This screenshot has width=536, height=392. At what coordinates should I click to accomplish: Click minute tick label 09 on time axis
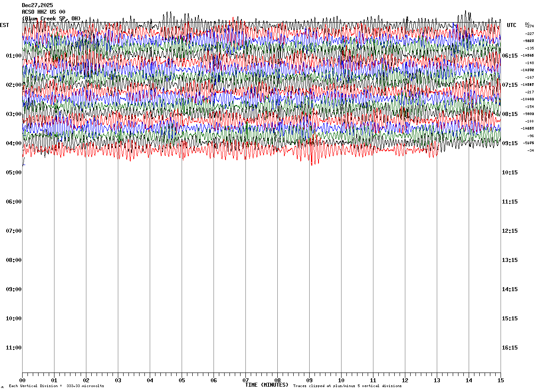coord(309,380)
